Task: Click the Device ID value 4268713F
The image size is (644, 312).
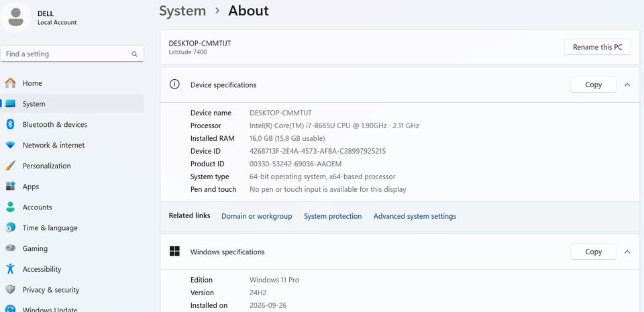Action: (318, 151)
